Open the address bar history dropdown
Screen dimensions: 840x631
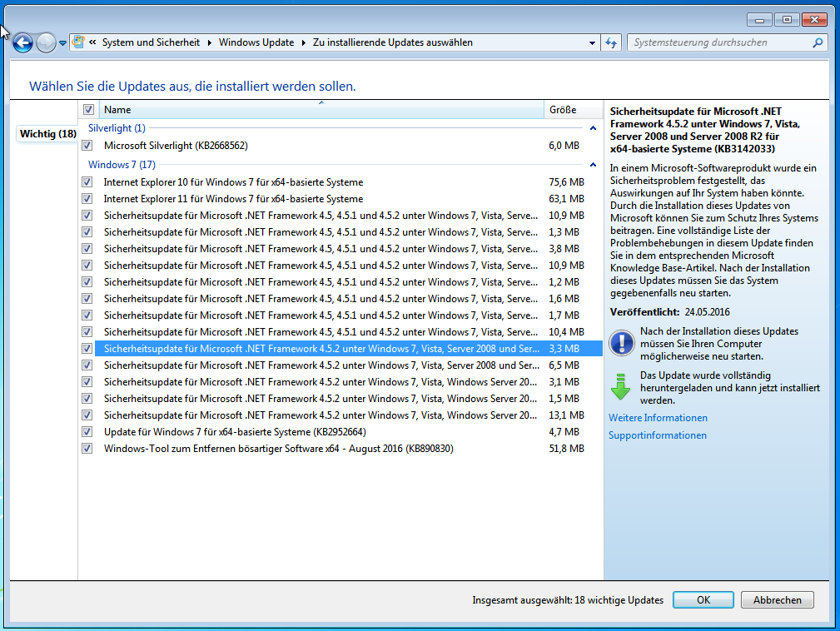click(x=592, y=42)
